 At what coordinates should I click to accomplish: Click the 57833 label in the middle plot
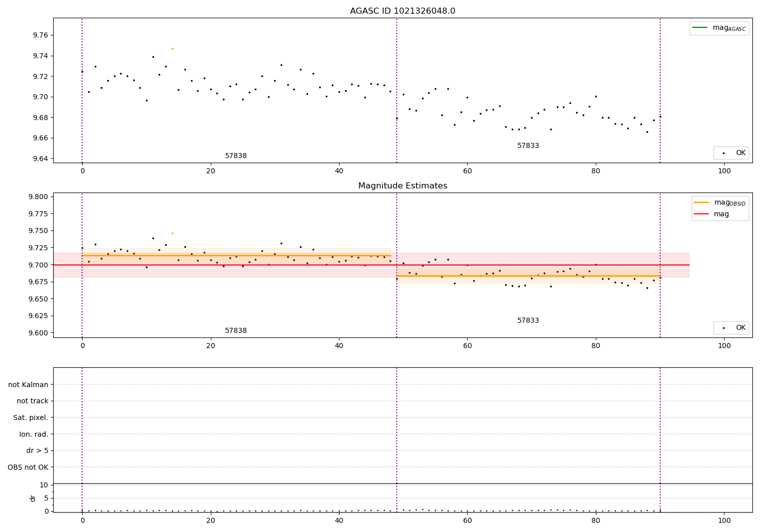coord(528,320)
